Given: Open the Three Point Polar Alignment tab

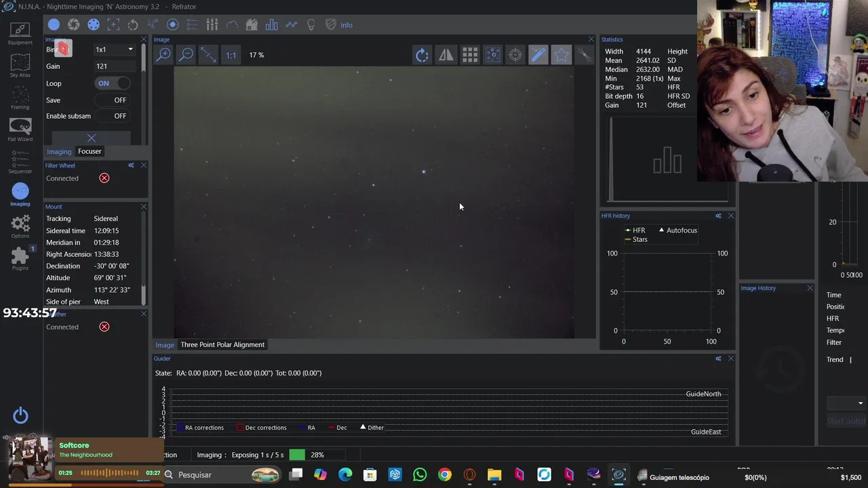Looking at the screenshot, I should point(222,344).
